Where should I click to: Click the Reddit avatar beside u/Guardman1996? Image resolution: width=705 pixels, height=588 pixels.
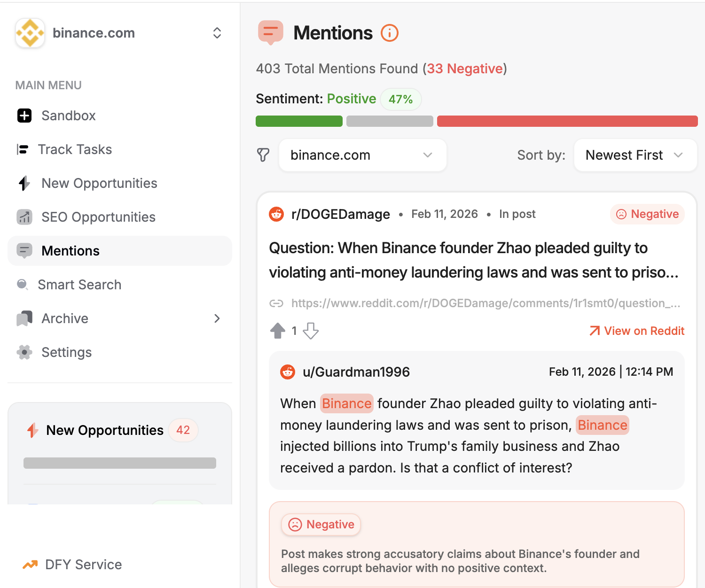click(288, 372)
